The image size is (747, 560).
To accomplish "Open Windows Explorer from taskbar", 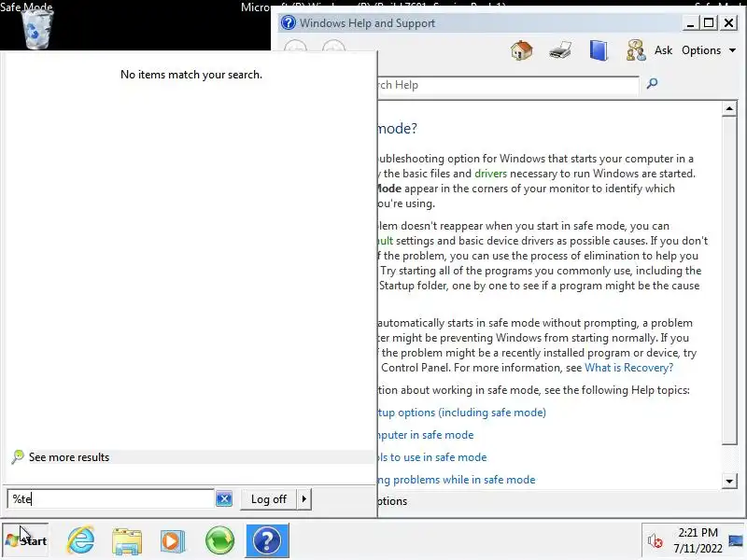I will point(127,541).
